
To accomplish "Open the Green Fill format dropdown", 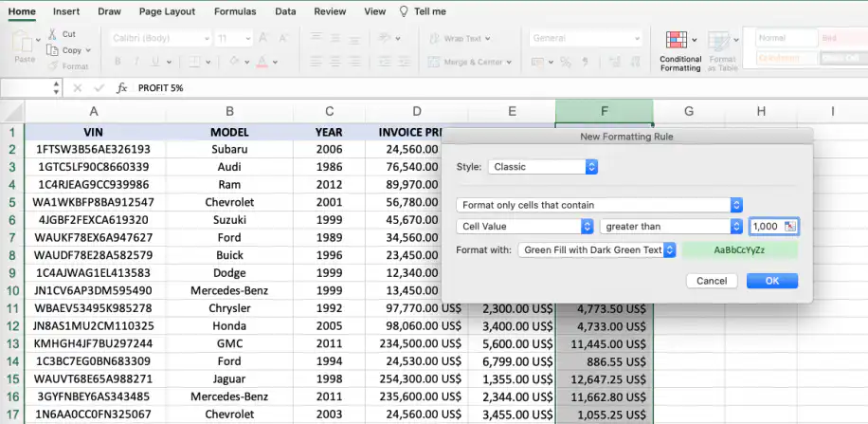I will click(x=597, y=250).
